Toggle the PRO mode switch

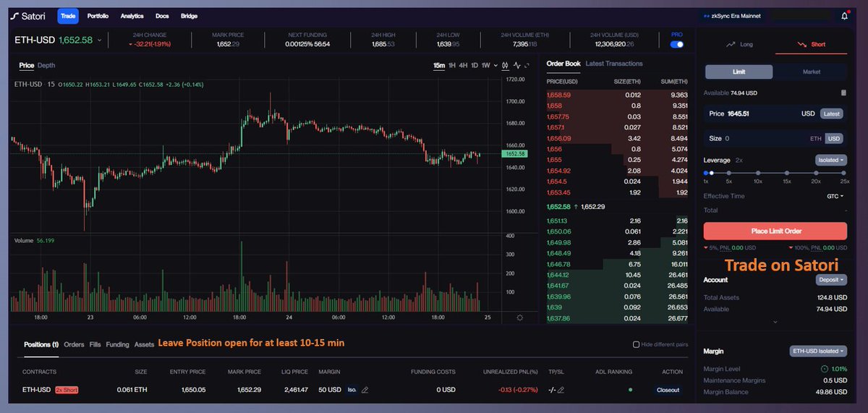[x=677, y=44]
